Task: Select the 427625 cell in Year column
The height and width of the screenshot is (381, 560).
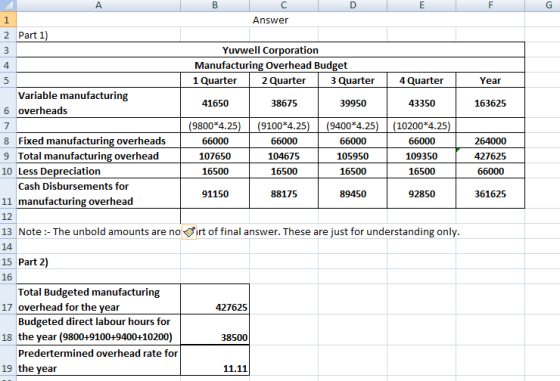Action: (x=490, y=156)
